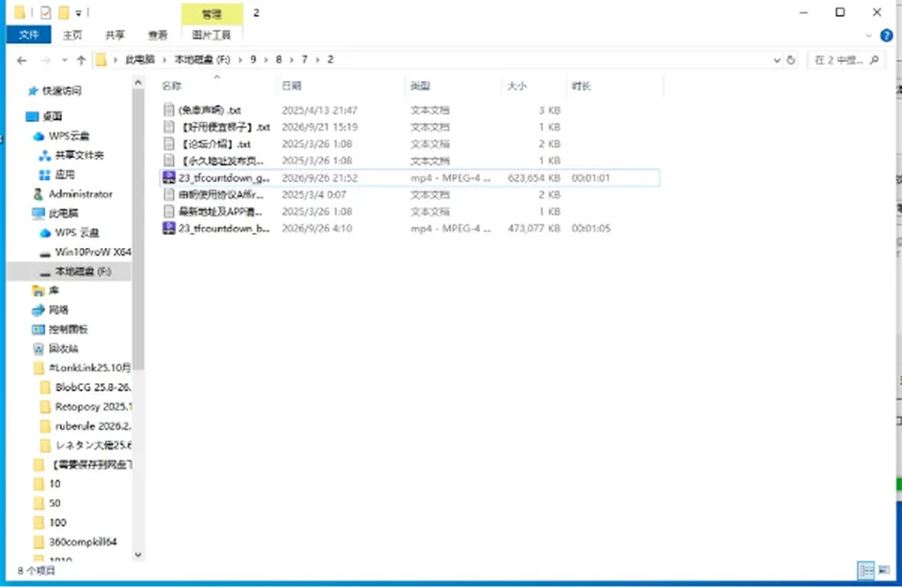The image size is (902, 588).
Task: Click the search magnifier icon
Action: [875, 60]
